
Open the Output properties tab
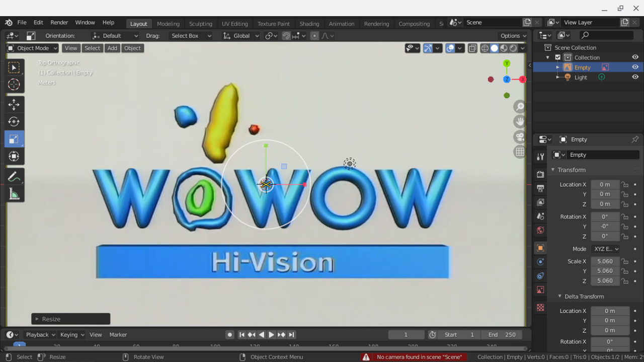pos(540,188)
